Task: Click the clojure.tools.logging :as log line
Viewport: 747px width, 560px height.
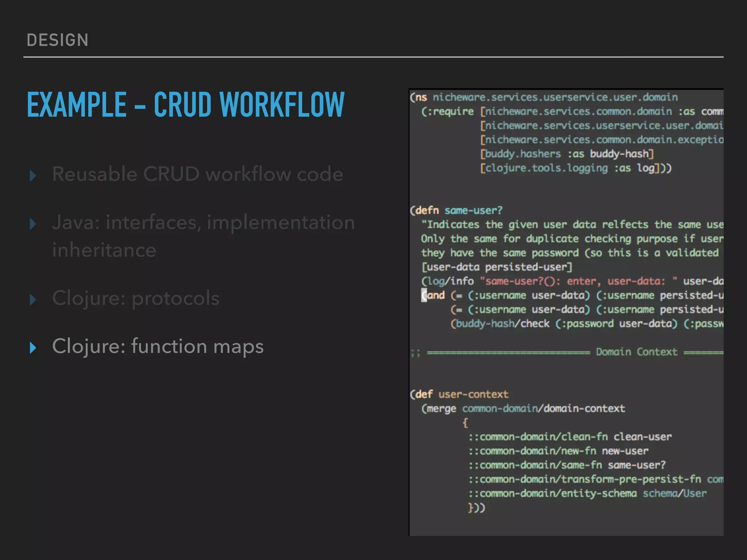Action: click(576, 168)
